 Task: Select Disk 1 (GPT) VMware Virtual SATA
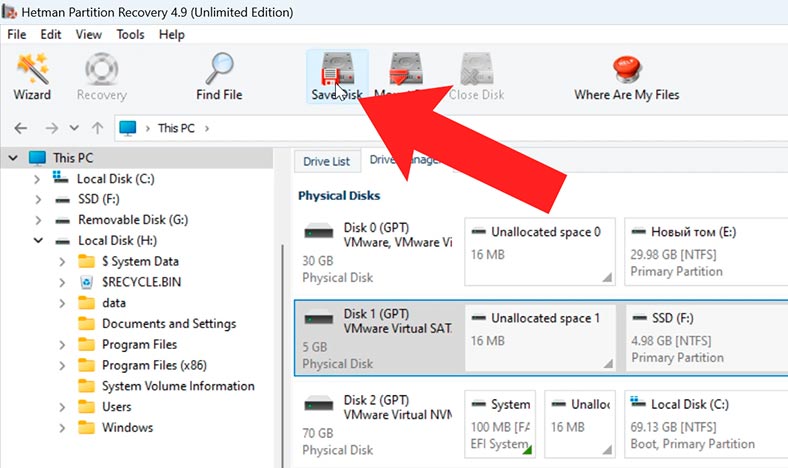(x=379, y=338)
